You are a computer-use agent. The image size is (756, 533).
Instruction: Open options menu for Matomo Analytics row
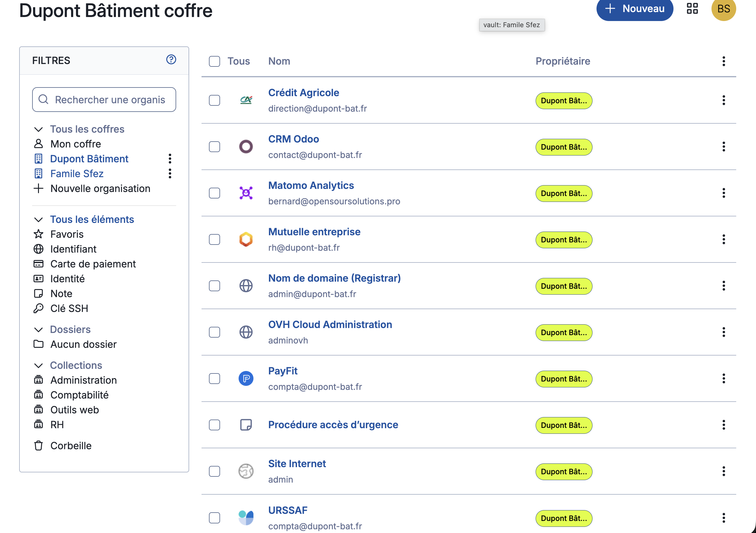(x=724, y=193)
